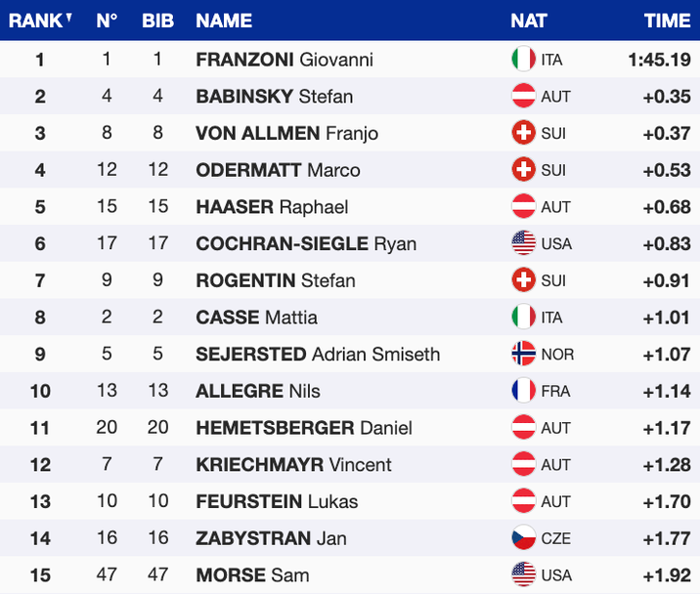Select KRIECHMAYR Vincent name link
This screenshot has width=700, height=594.
click(x=293, y=464)
